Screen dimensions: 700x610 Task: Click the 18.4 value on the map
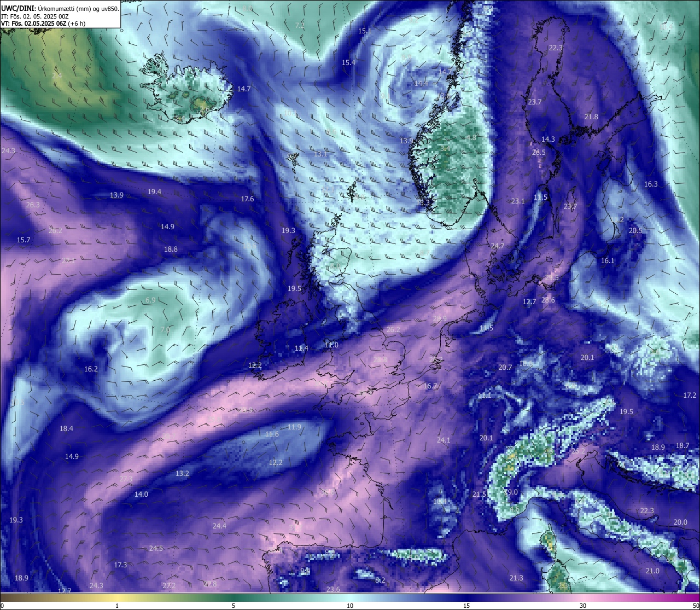(66, 429)
